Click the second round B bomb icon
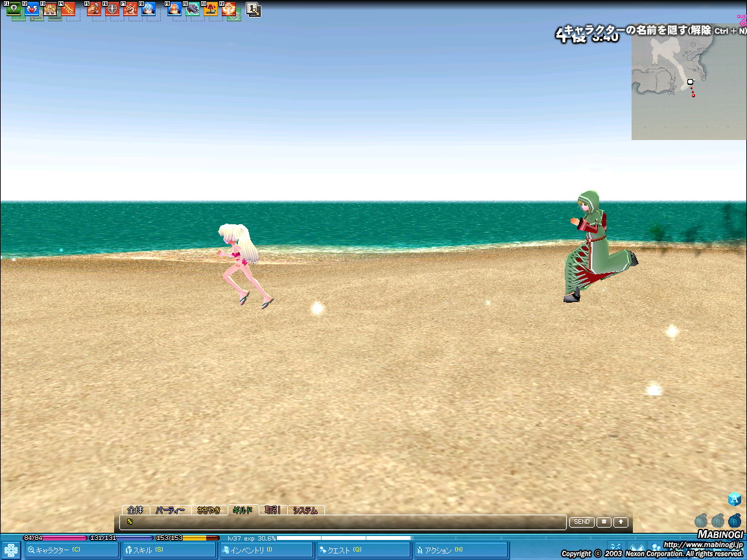 [x=717, y=520]
